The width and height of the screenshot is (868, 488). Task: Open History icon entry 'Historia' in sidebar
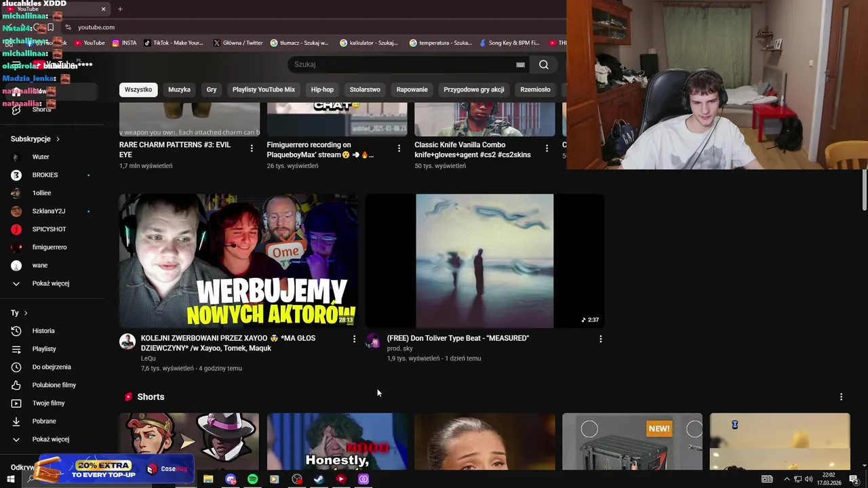point(43,331)
